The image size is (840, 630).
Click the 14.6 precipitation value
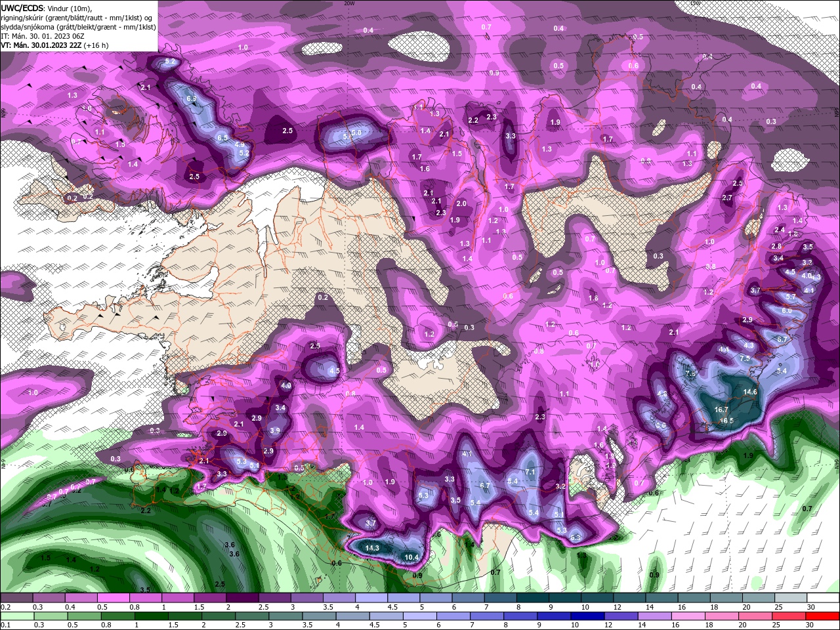750,392
